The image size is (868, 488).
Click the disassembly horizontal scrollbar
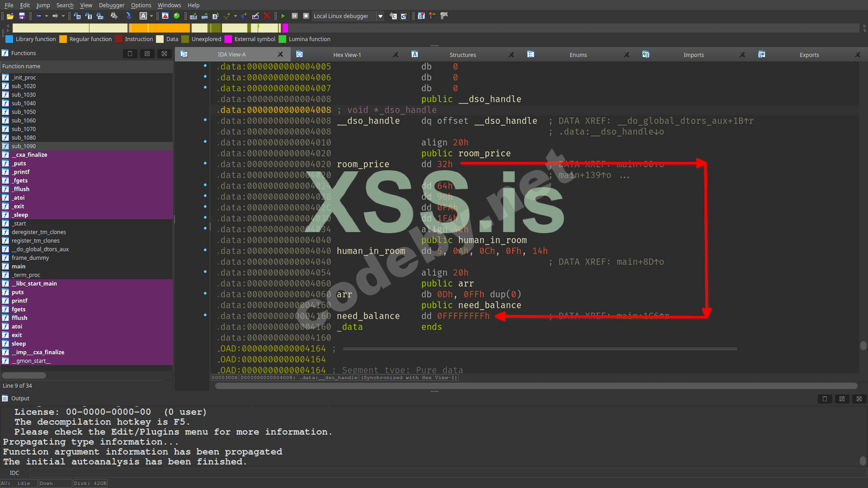[x=536, y=386]
